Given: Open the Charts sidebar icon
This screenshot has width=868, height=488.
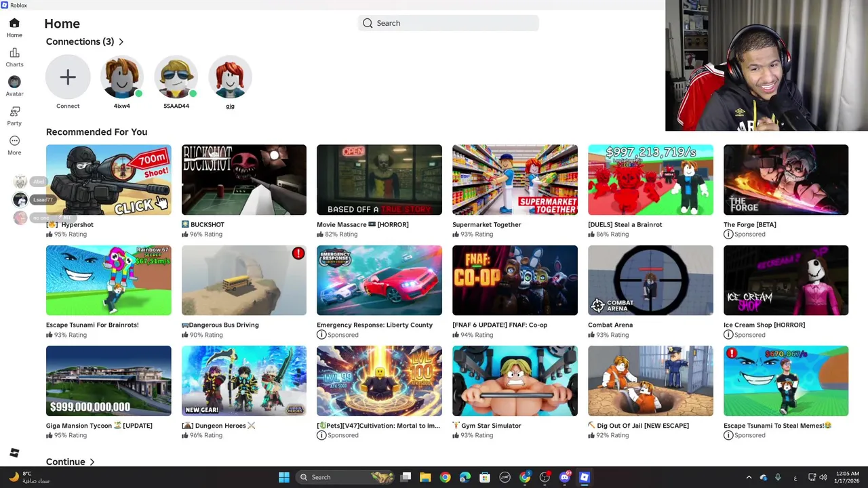Looking at the screenshot, I should [x=14, y=57].
